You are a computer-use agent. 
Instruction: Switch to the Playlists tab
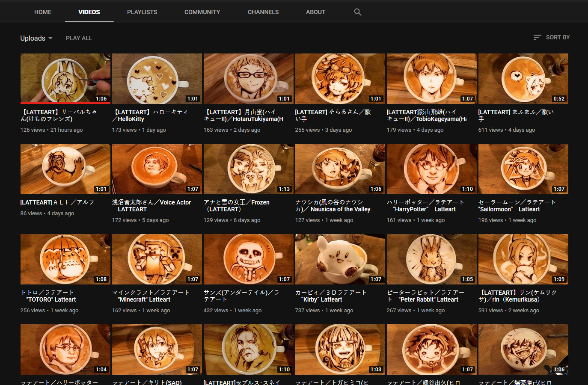pyautogui.click(x=142, y=12)
